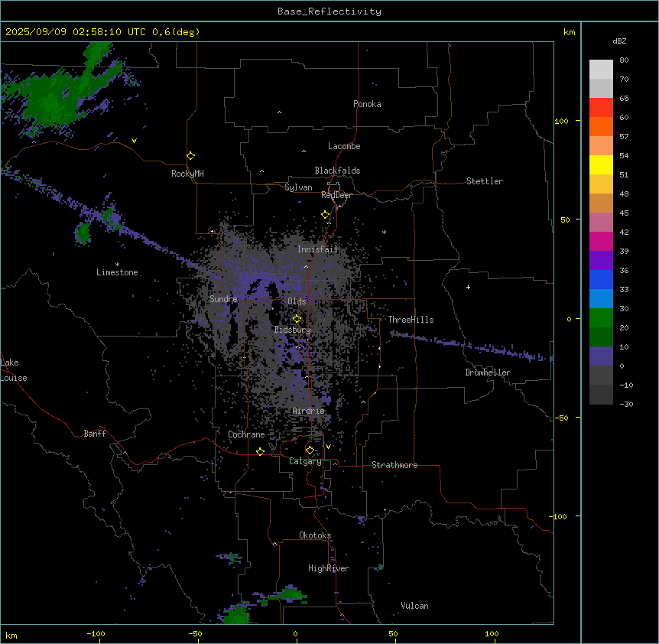Click the Ponoka city label
The width and height of the screenshot is (659, 644).
coord(367,104)
